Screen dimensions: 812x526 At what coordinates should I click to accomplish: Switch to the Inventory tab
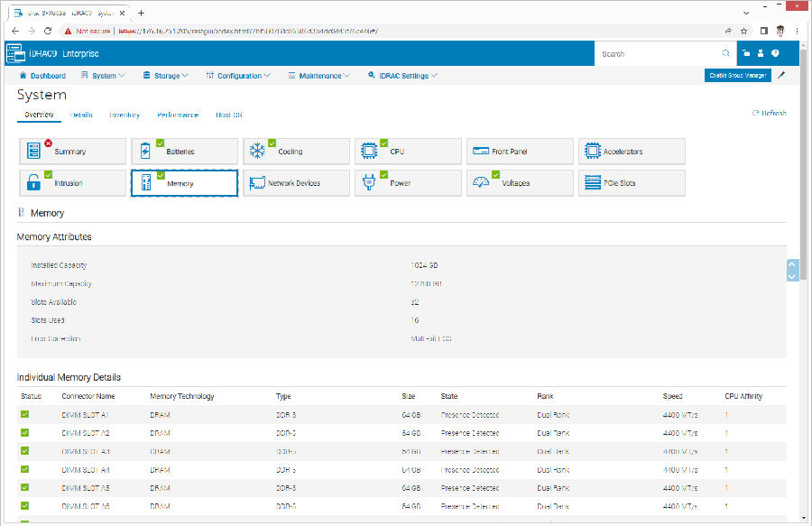(x=125, y=115)
